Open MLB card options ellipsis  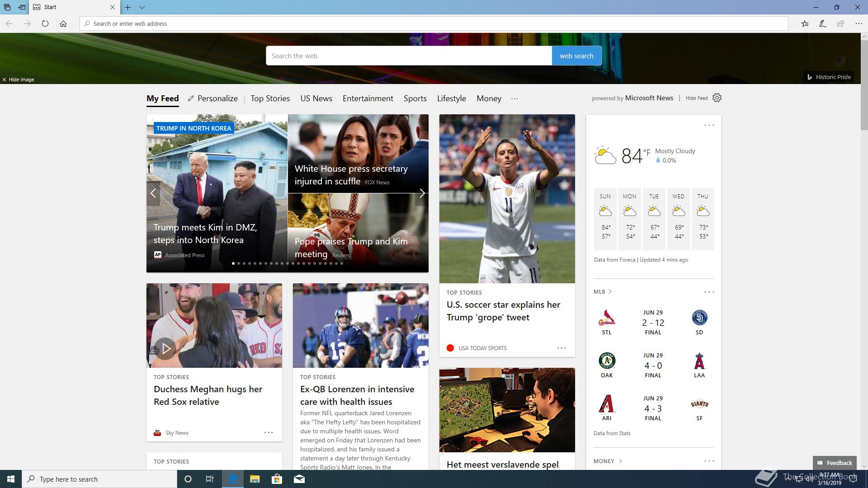[x=709, y=292]
